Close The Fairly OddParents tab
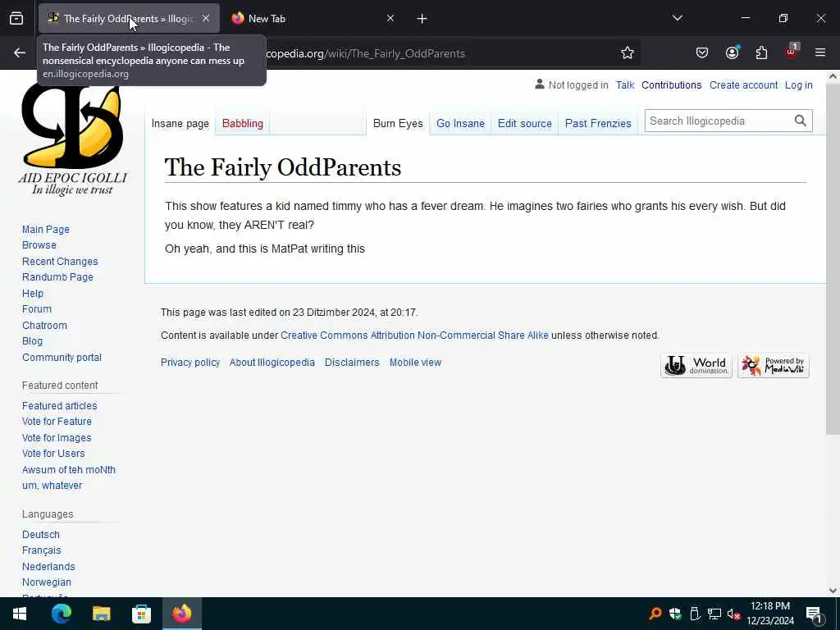This screenshot has width=840, height=630. (x=206, y=19)
